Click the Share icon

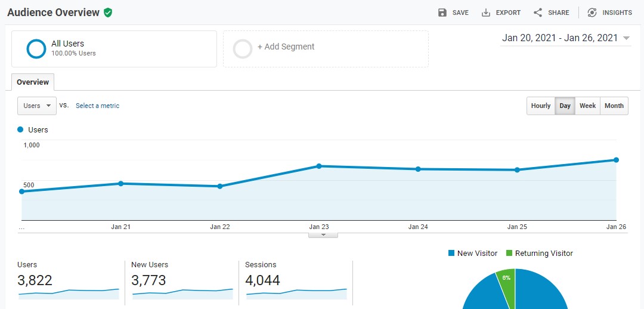[538, 13]
